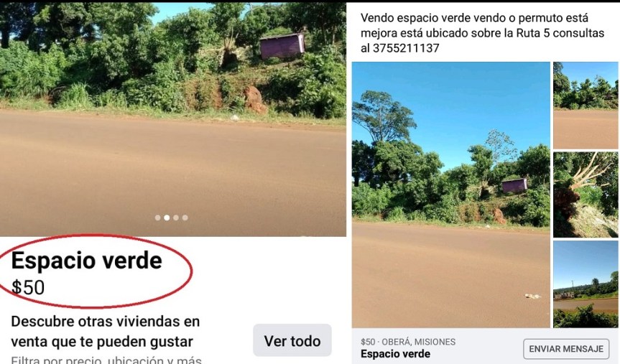Click the phone number 3755211137
Screen dimensions: 620x364
(406, 48)
